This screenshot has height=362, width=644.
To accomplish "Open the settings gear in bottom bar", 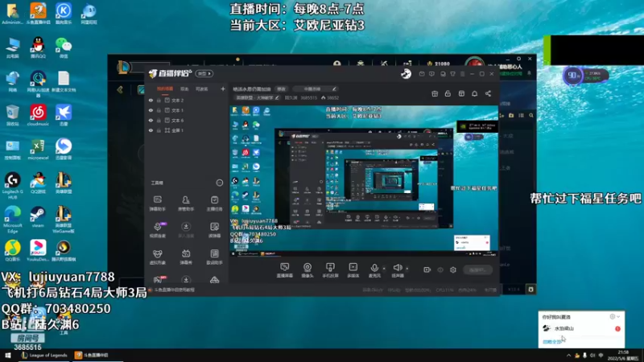I will pos(453,269).
